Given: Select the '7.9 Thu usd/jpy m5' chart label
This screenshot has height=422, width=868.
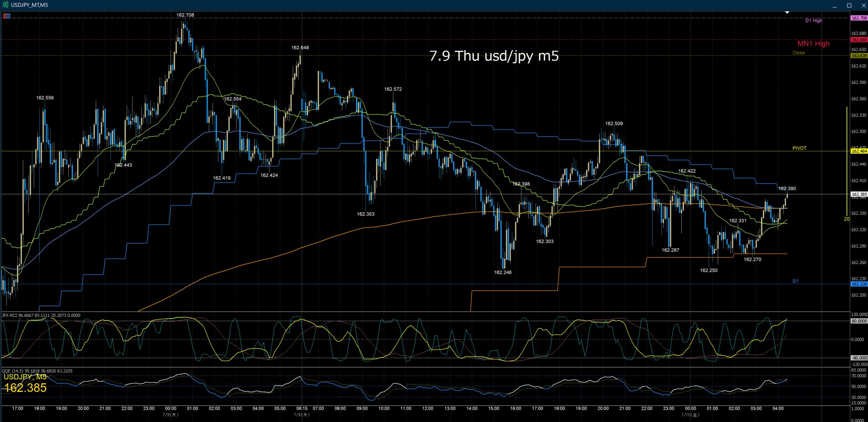Looking at the screenshot, I should [494, 56].
